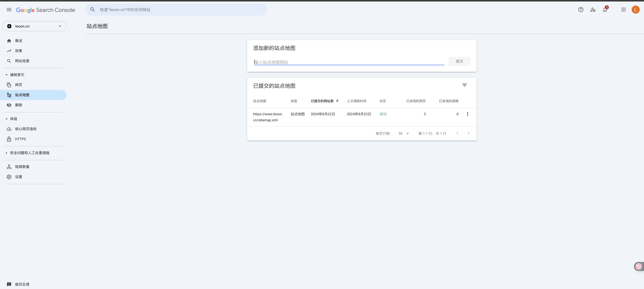
Task: Open the account avatar L
Action: click(635, 10)
